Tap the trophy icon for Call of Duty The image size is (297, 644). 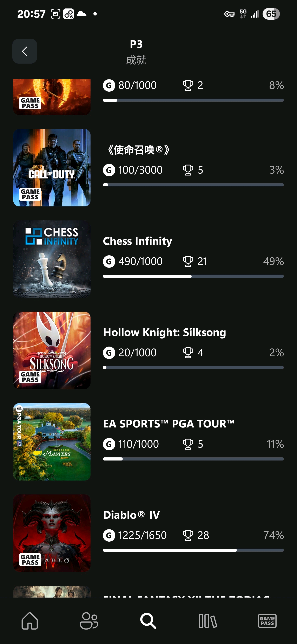188,170
